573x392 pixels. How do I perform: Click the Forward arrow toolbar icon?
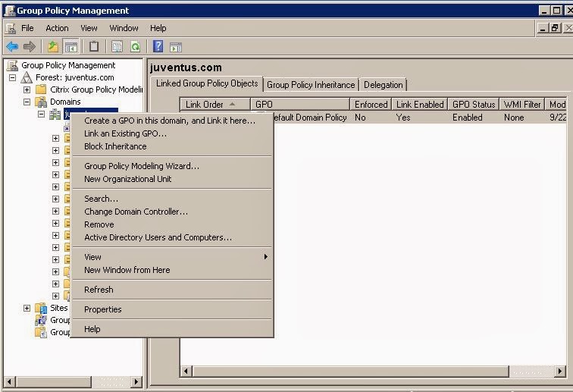tap(30, 47)
